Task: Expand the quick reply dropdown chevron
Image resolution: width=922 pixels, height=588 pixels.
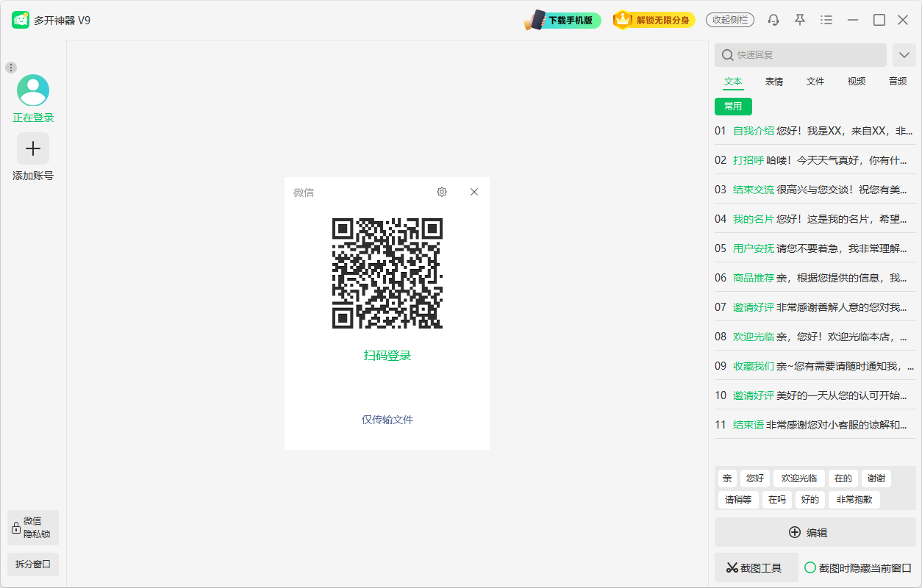Action: click(904, 54)
